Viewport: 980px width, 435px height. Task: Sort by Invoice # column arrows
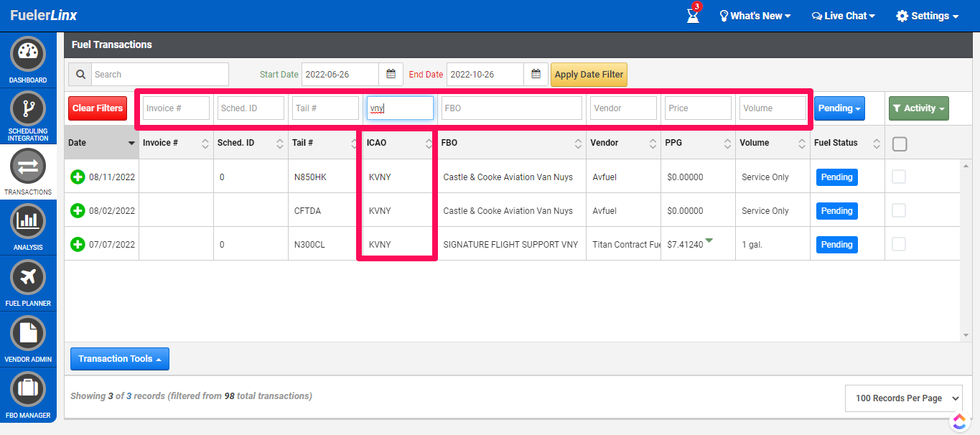pos(205,143)
